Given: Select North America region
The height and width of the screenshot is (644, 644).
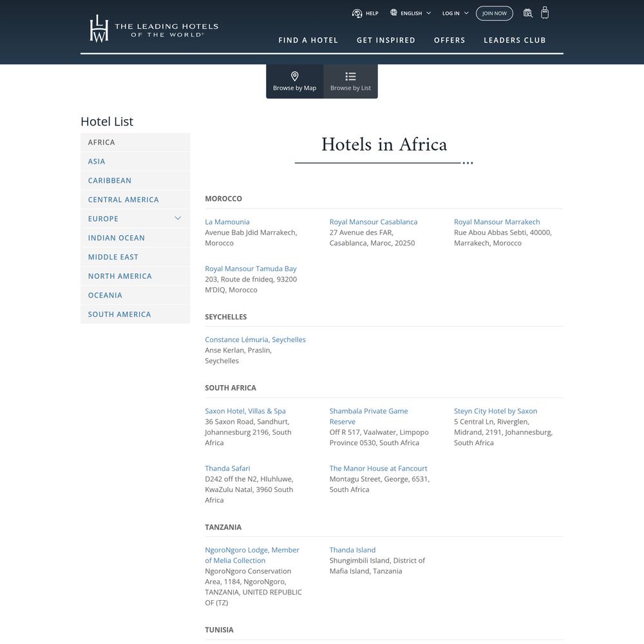Looking at the screenshot, I should point(135,276).
